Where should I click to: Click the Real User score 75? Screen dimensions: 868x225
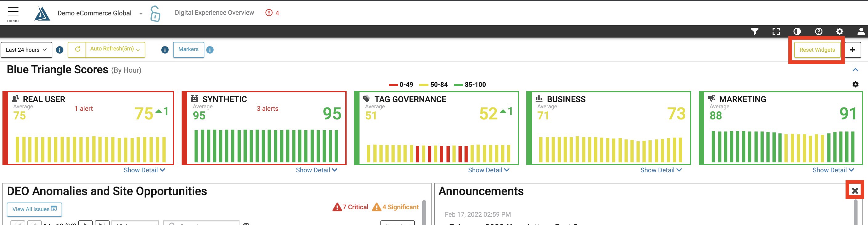[x=144, y=114]
